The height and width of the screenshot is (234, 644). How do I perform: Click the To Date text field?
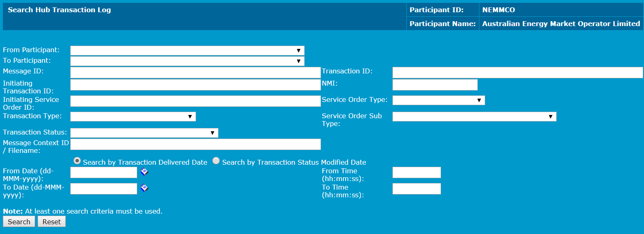103,189
